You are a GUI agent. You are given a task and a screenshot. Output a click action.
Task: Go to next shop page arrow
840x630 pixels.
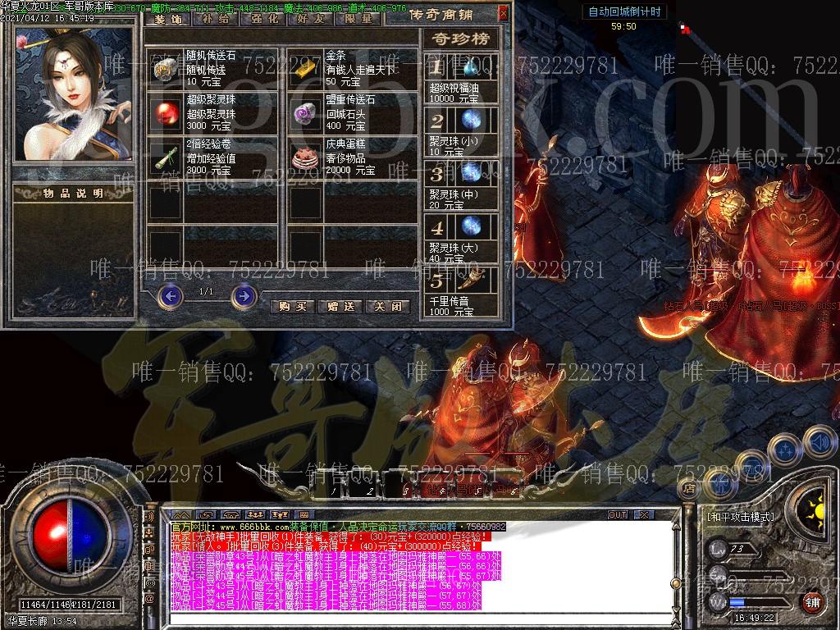pos(244,295)
